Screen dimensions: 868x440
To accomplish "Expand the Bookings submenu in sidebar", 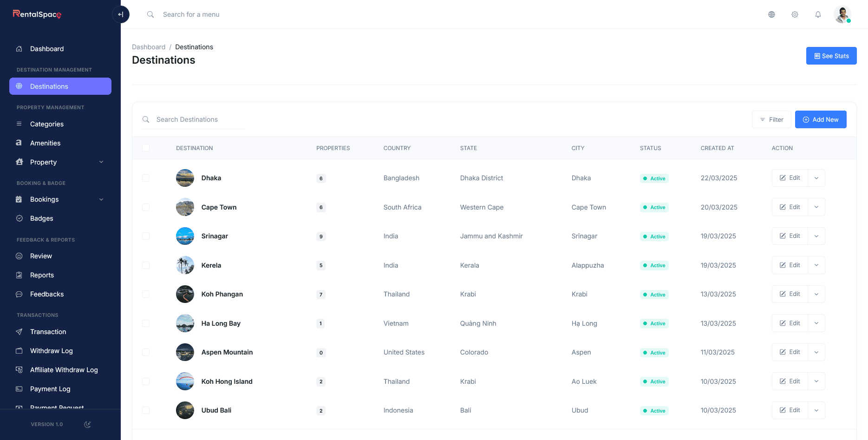I will click(101, 199).
